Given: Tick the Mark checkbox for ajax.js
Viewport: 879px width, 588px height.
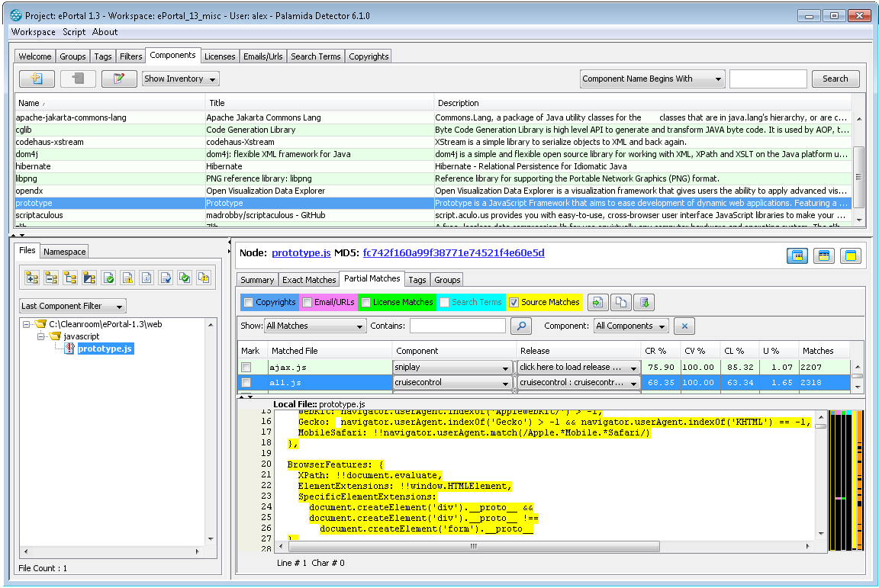Looking at the screenshot, I should [x=246, y=368].
